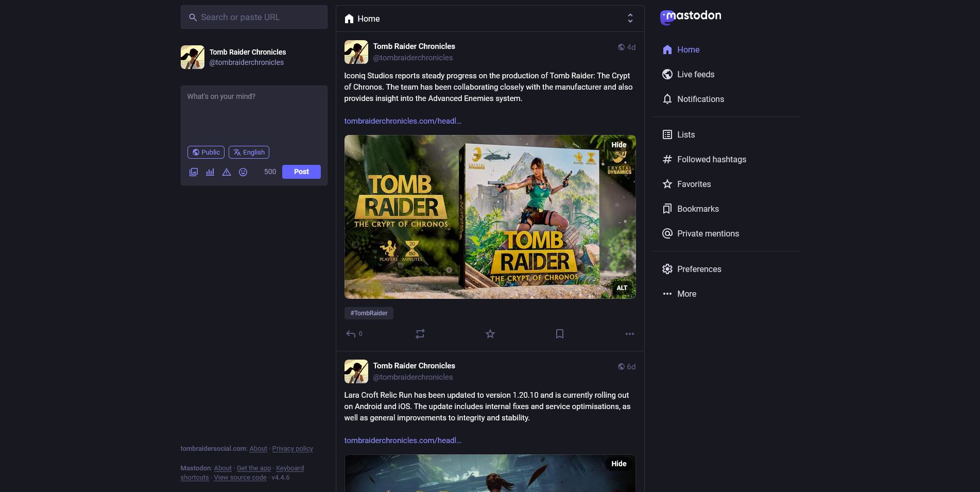Open the #TombRaider hashtag
The height and width of the screenshot is (492, 980).
369,313
